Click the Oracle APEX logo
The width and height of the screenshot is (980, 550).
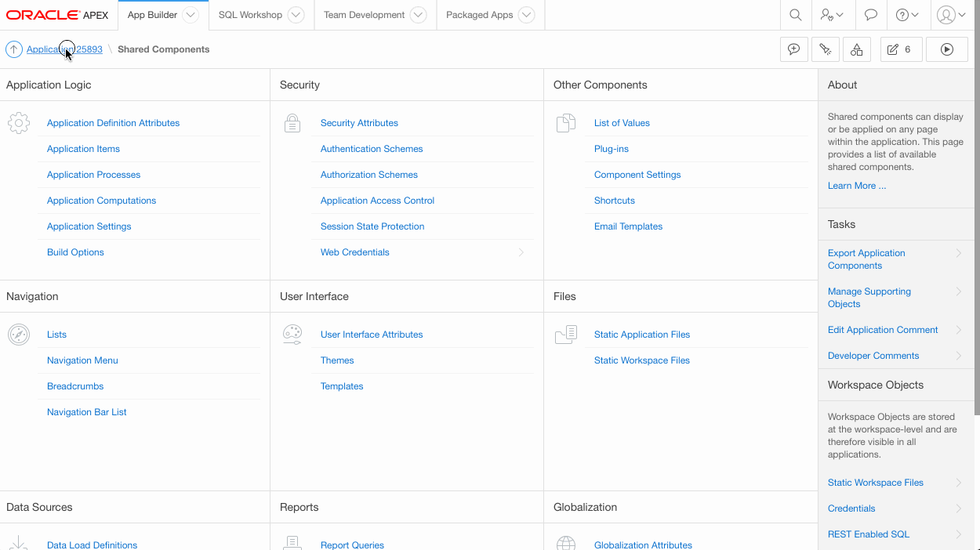point(57,15)
